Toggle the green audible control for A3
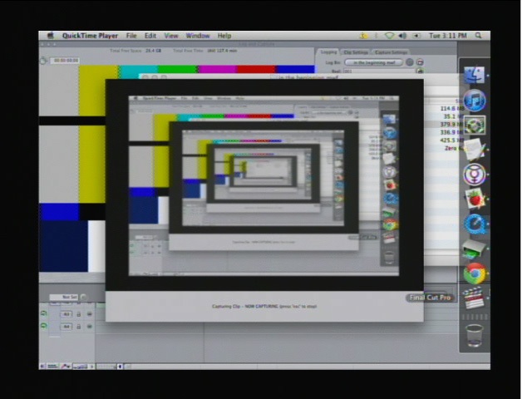This screenshot has height=399, width=532. click(45, 314)
